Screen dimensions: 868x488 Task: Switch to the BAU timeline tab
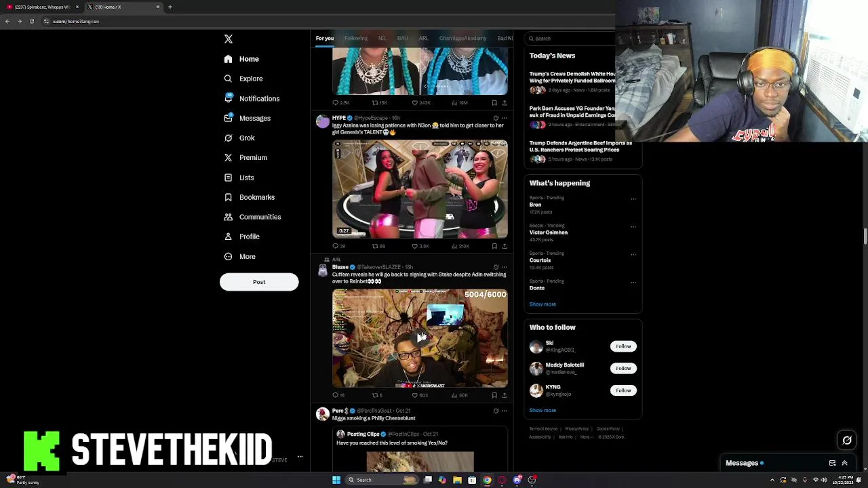click(x=403, y=38)
